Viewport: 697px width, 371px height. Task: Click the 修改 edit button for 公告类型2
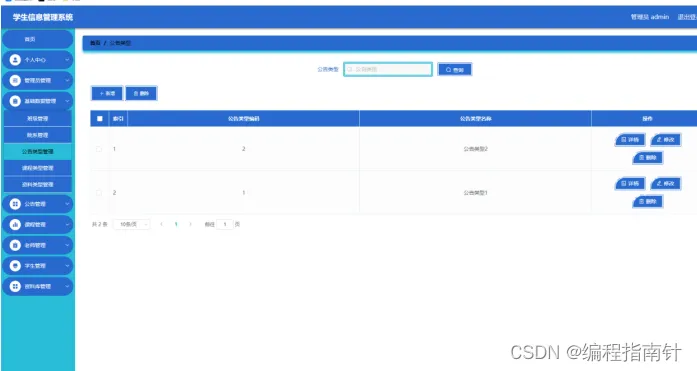pyautogui.click(x=665, y=140)
